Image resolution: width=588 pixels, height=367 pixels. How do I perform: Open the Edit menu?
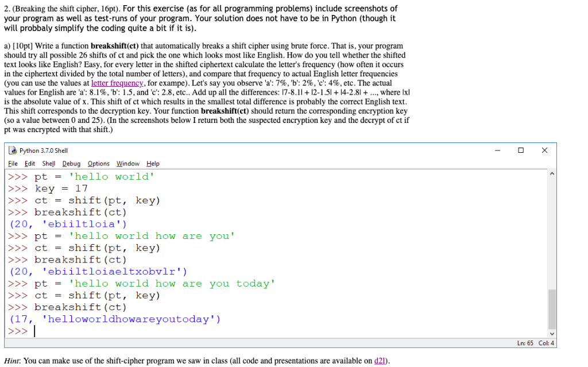pyautogui.click(x=30, y=164)
